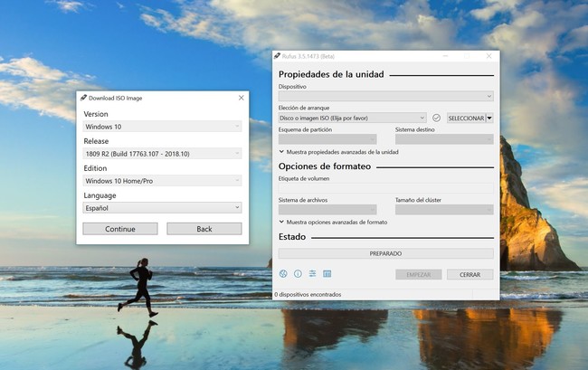The height and width of the screenshot is (370, 588).
Task: Close the Rufus main window
Action: (488, 56)
